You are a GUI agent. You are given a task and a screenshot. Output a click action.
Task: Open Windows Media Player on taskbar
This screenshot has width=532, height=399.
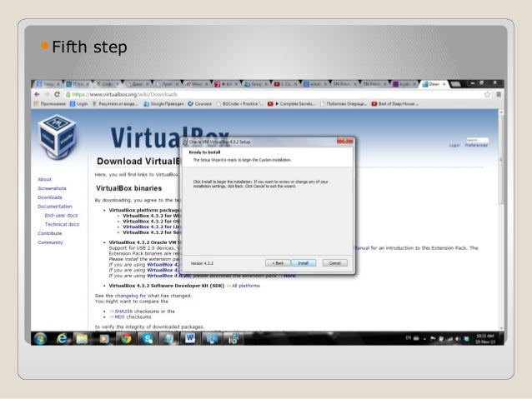tap(104, 339)
